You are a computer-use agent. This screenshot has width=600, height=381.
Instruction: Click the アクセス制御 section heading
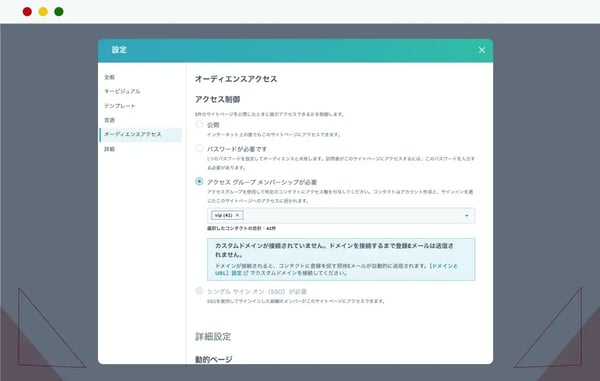(217, 99)
